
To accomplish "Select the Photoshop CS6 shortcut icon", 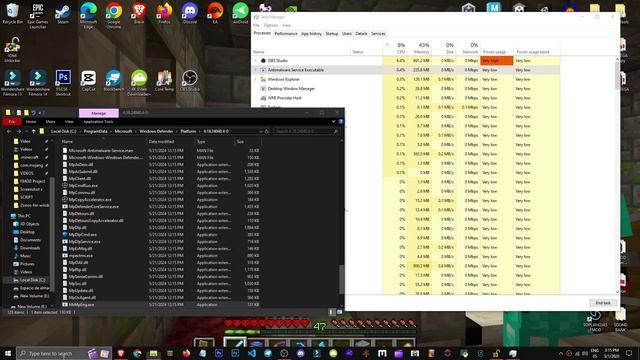I will click(x=63, y=83).
